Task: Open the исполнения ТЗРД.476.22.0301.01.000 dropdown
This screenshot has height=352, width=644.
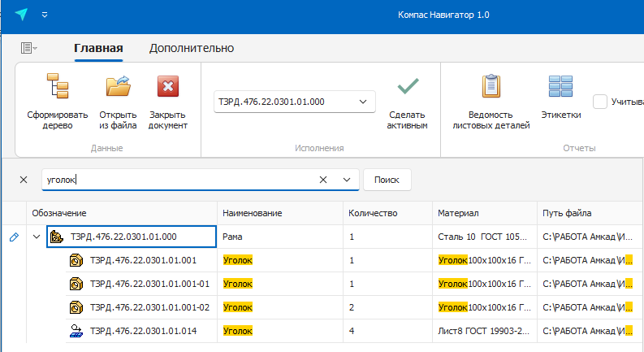Action: click(x=363, y=102)
